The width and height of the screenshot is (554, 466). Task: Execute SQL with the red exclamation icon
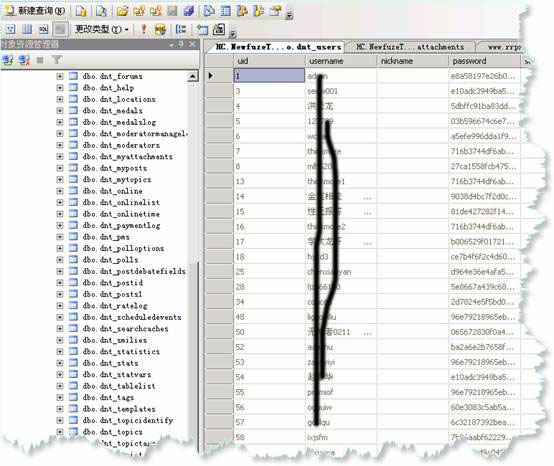coord(144,29)
